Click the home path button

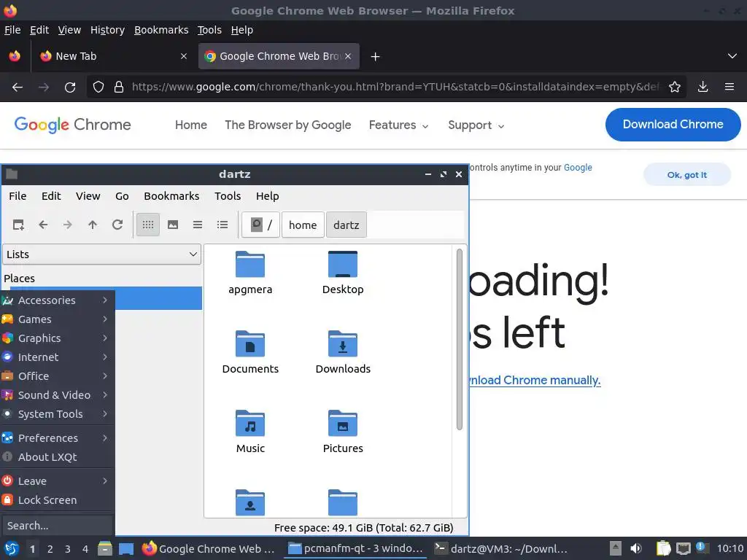pyautogui.click(x=303, y=225)
